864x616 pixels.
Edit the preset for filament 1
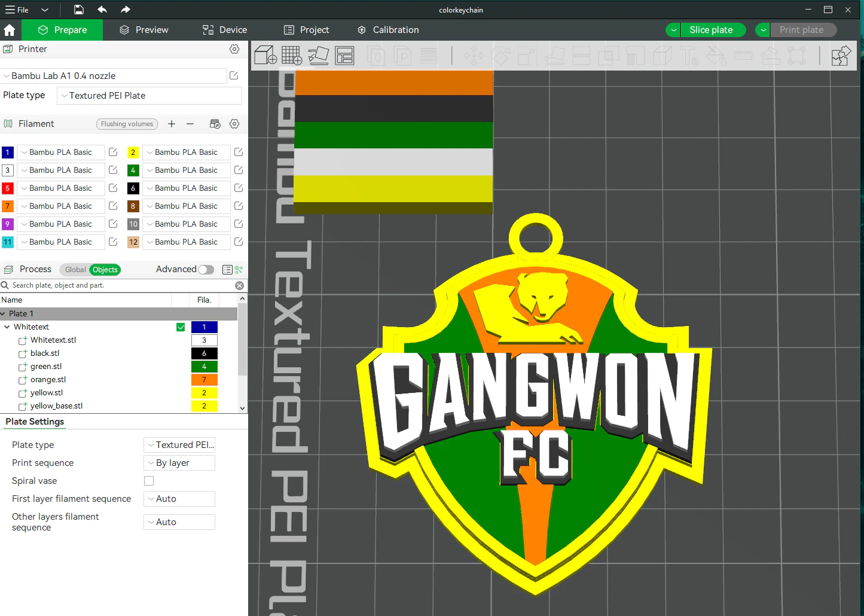point(113,153)
